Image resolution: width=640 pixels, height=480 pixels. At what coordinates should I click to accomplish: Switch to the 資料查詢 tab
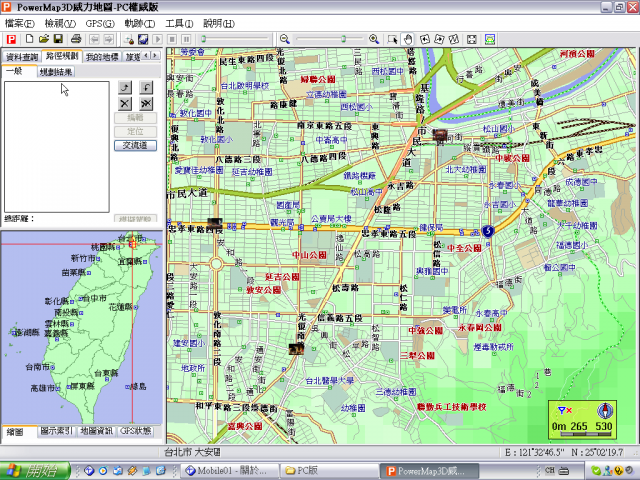22,57
